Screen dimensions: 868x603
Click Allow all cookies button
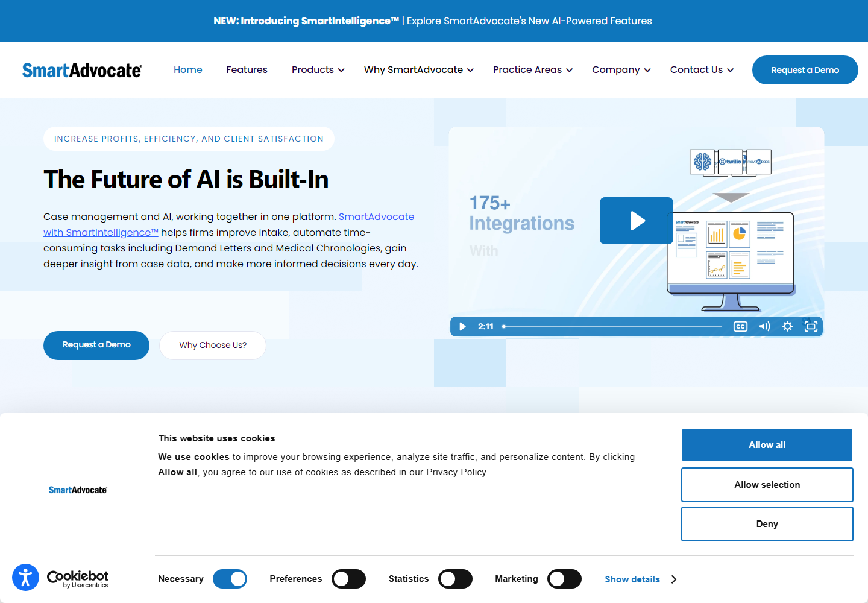click(767, 445)
